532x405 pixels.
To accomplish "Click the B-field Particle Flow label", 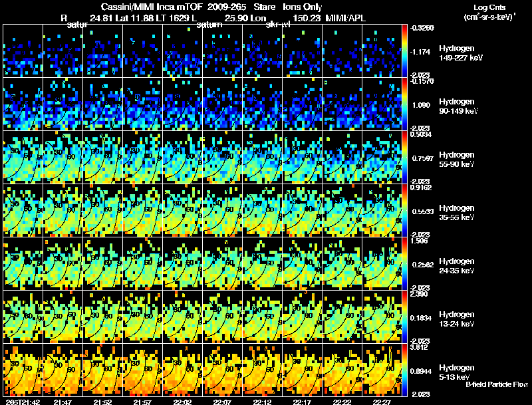I will (x=497, y=384).
